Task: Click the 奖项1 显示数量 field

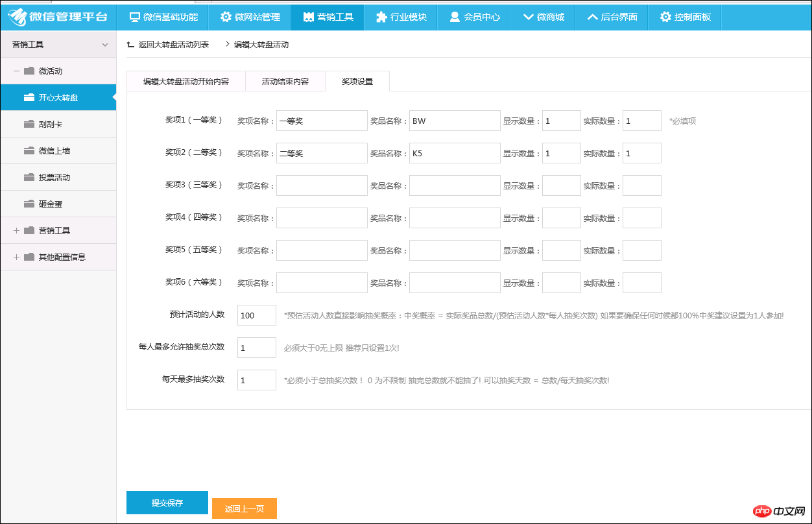Action: coord(562,121)
